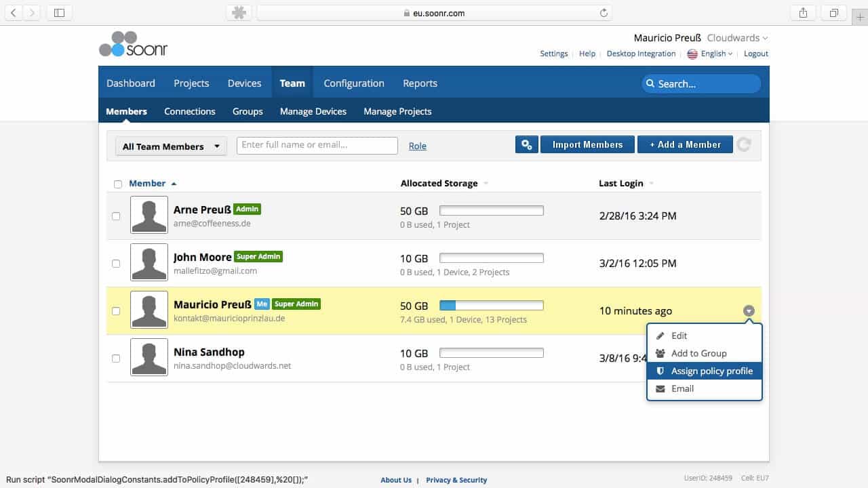
Task: Open the Privacy & Security link
Action: (x=456, y=480)
